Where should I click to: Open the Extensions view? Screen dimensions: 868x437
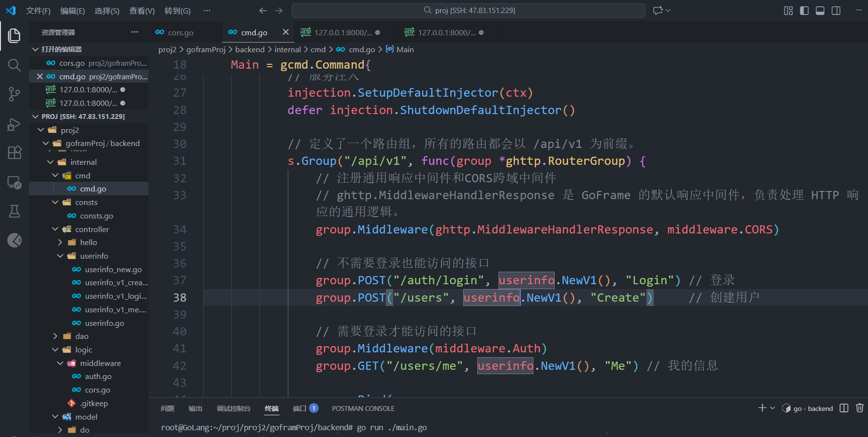[15, 153]
